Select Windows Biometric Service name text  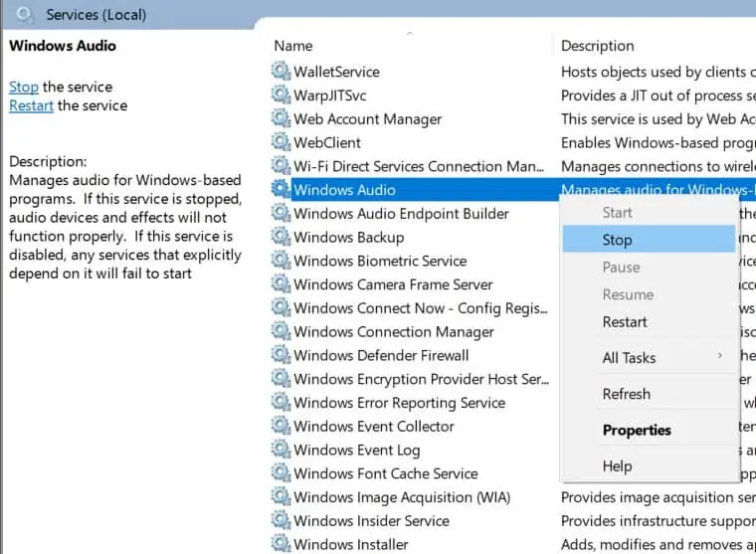(x=380, y=261)
